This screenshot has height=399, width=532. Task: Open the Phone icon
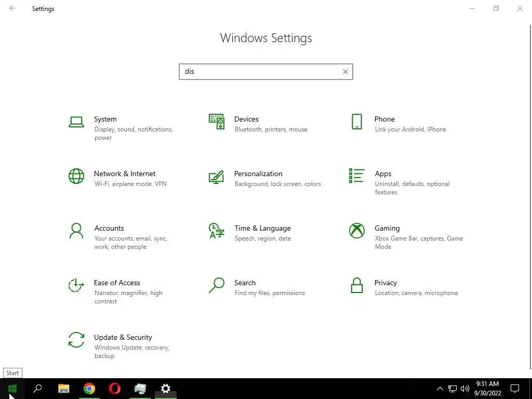point(356,122)
